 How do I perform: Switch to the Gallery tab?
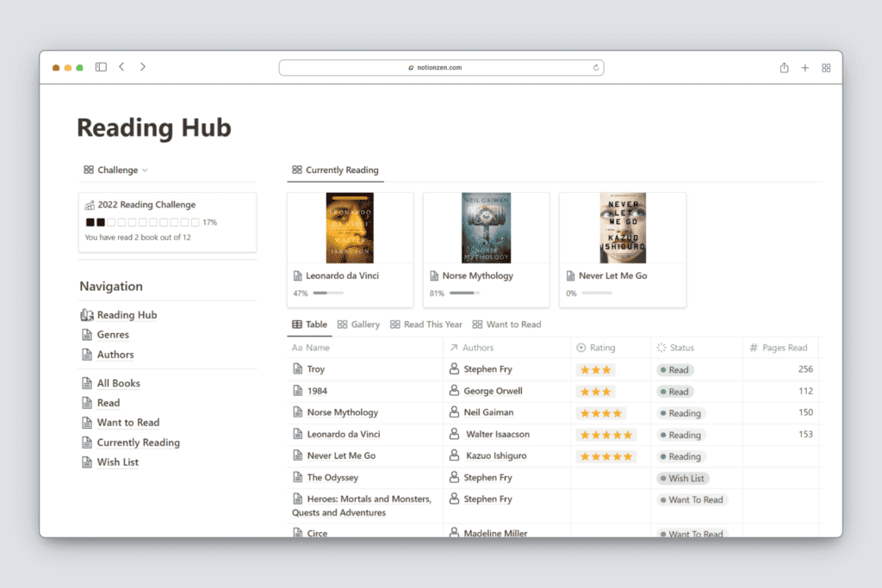pyautogui.click(x=358, y=325)
